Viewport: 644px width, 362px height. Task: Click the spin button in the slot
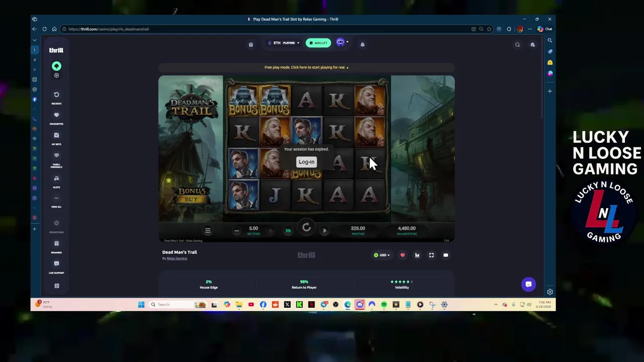[x=306, y=228]
